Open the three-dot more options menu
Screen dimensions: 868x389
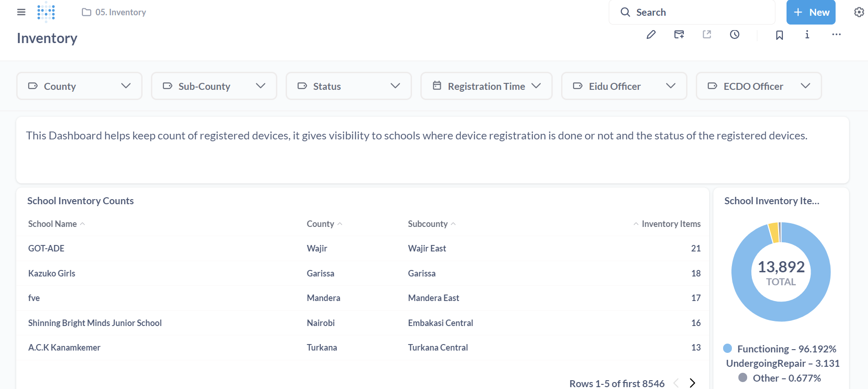pos(836,35)
